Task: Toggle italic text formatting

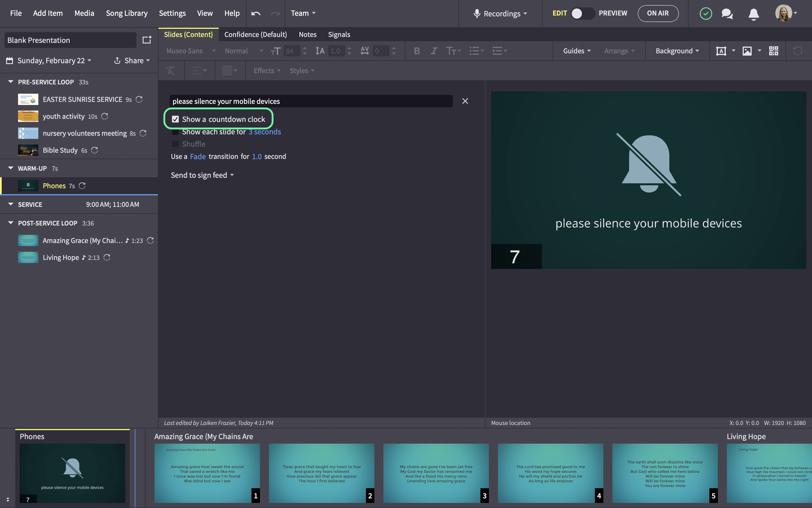Action: click(x=434, y=51)
